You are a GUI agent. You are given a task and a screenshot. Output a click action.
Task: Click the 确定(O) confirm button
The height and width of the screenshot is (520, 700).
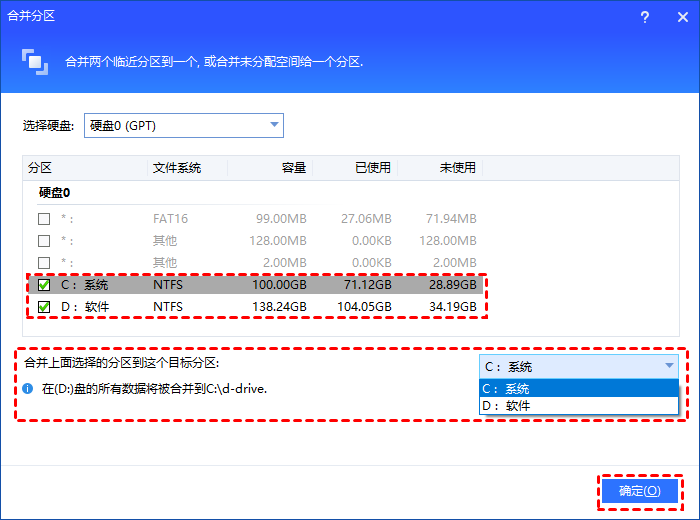click(x=639, y=490)
